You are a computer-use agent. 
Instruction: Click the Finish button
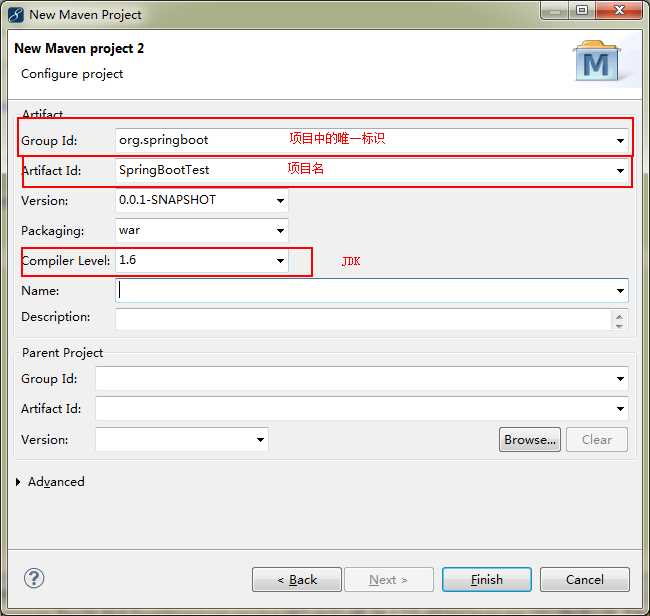pyautogui.click(x=487, y=579)
